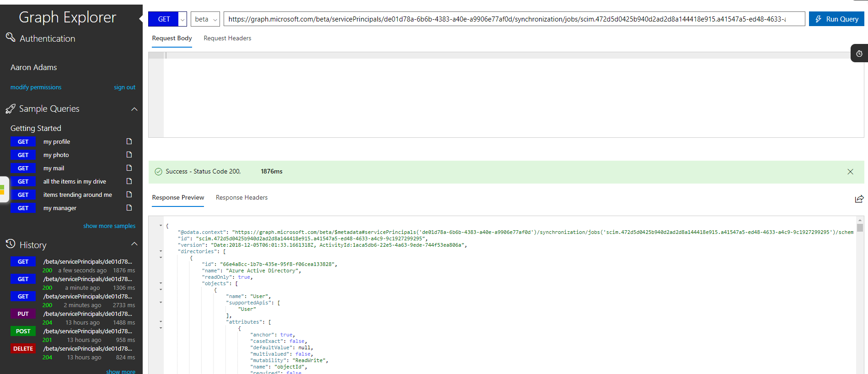The width and height of the screenshot is (868, 374).
Task: Collapse the directories array fold arrow
Action: pyautogui.click(x=161, y=251)
